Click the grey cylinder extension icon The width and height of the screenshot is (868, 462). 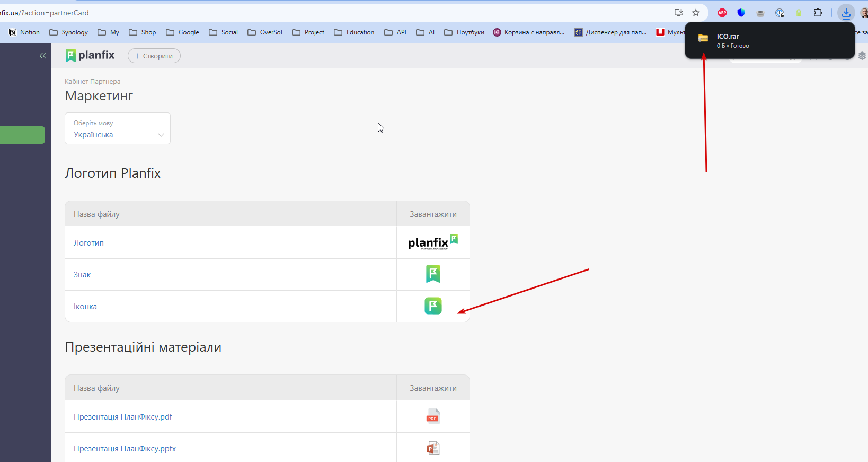pos(760,13)
